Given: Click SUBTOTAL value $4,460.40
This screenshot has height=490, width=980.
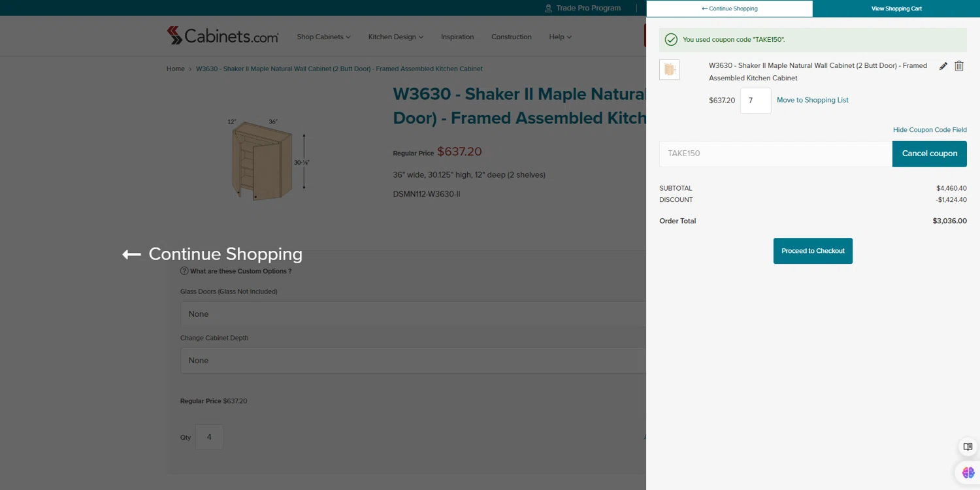Looking at the screenshot, I should pyautogui.click(x=951, y=188).
